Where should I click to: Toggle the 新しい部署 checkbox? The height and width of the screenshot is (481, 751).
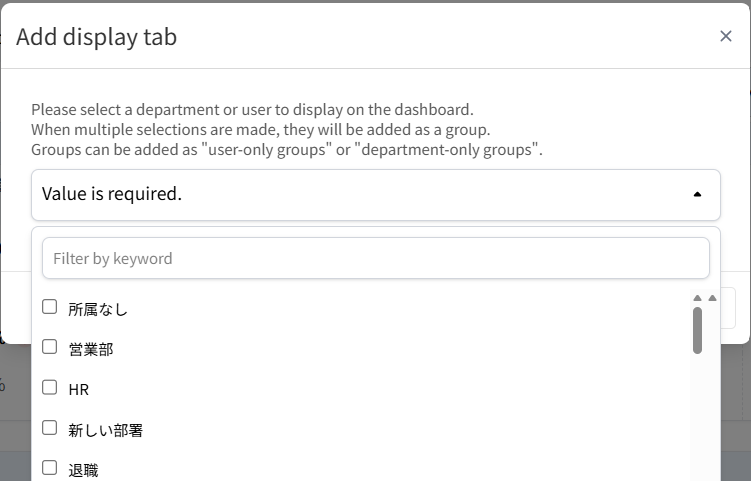click(x=50, y=427)
